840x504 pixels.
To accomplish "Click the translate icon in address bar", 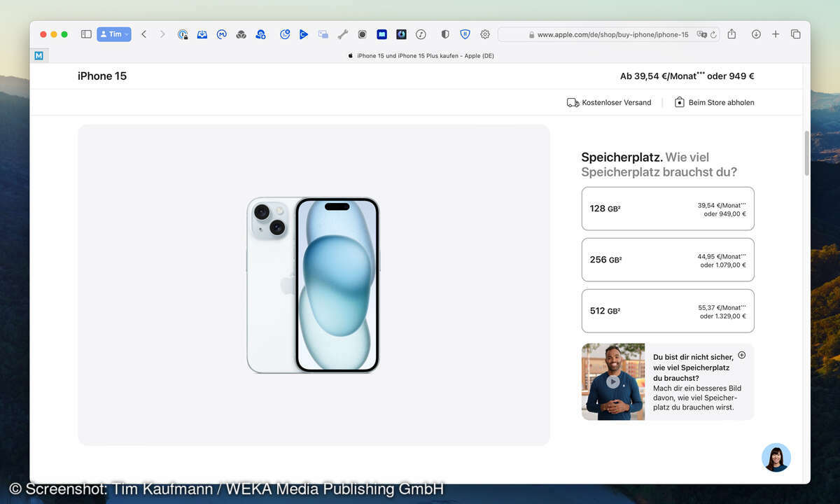I will [701, 34].
